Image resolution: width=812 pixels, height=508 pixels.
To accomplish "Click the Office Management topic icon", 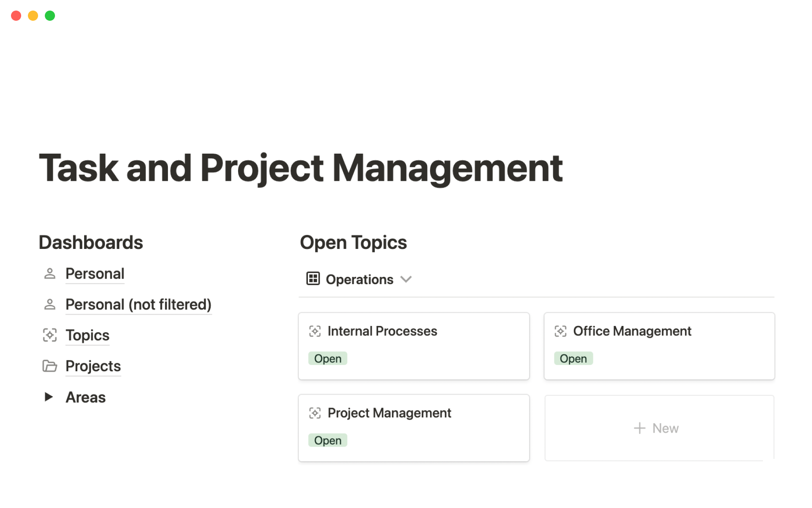I will [x=560, y=331].
